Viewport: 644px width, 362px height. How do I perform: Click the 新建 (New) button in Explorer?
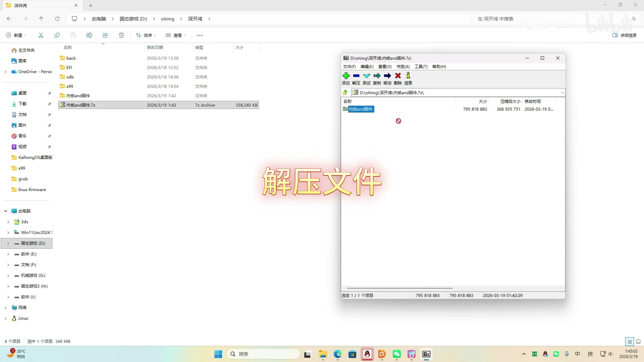click(x=16, y=35)
